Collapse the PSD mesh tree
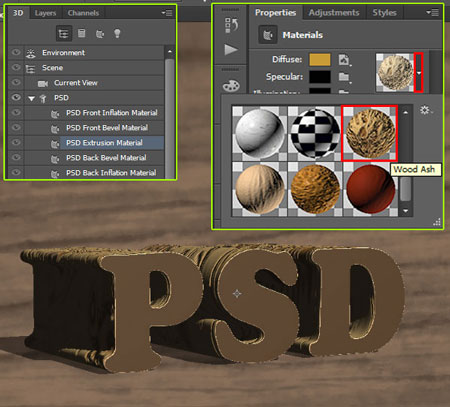 [32, 98]
